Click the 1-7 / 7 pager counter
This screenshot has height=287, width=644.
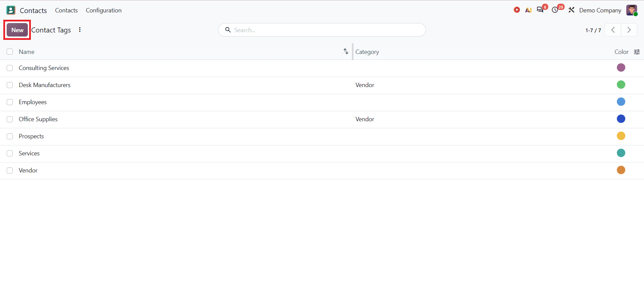(593, 30)
